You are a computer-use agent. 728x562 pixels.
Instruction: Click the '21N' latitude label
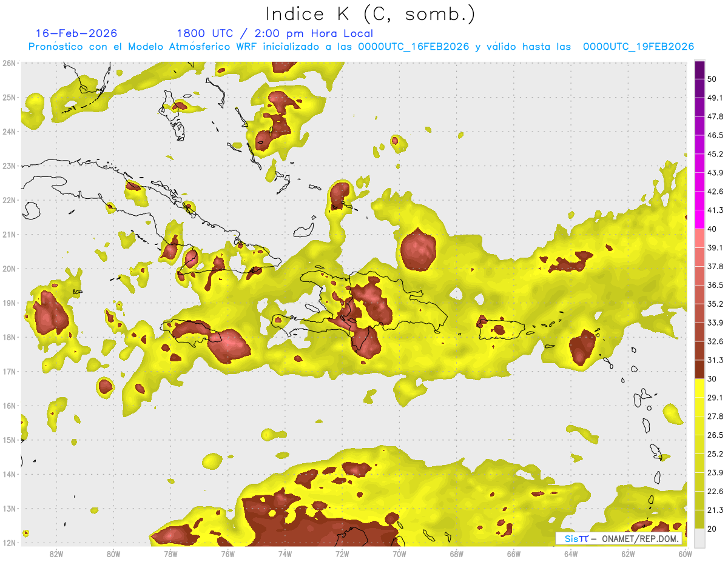(9, 234)
